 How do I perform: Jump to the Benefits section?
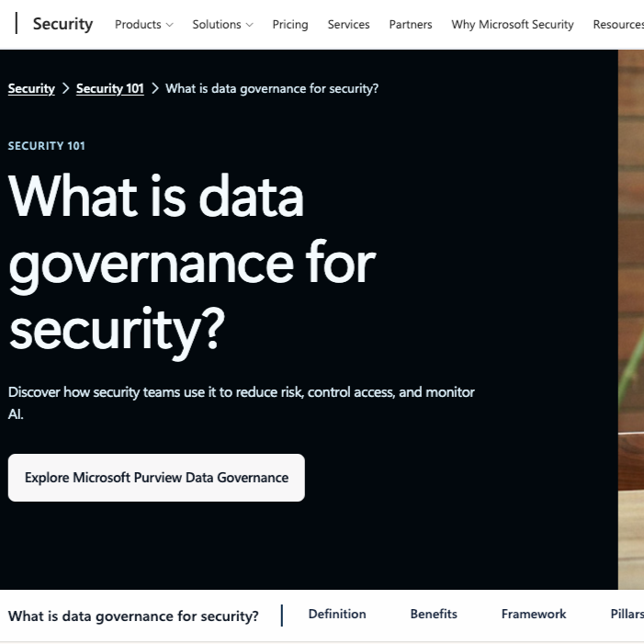(434, 614)
